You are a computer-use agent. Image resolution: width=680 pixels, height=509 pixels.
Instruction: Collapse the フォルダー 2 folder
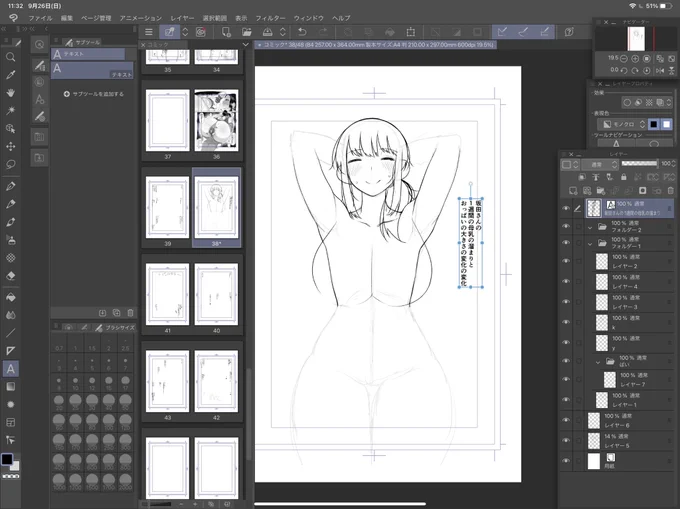[x=590, y=227]
